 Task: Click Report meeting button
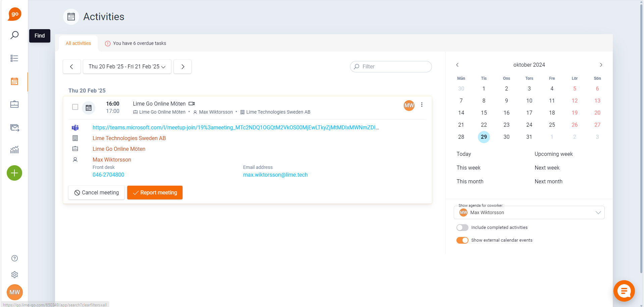(155, 192)
